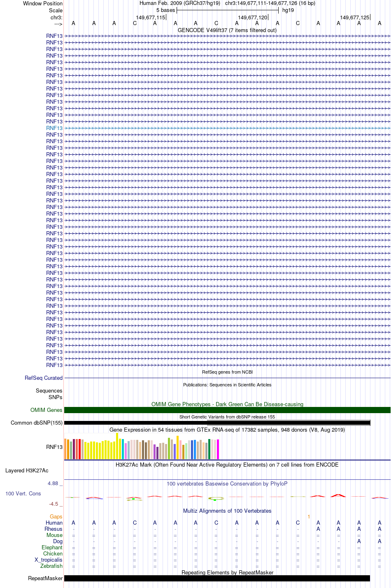Click the Scale row label

coord(56,10)
